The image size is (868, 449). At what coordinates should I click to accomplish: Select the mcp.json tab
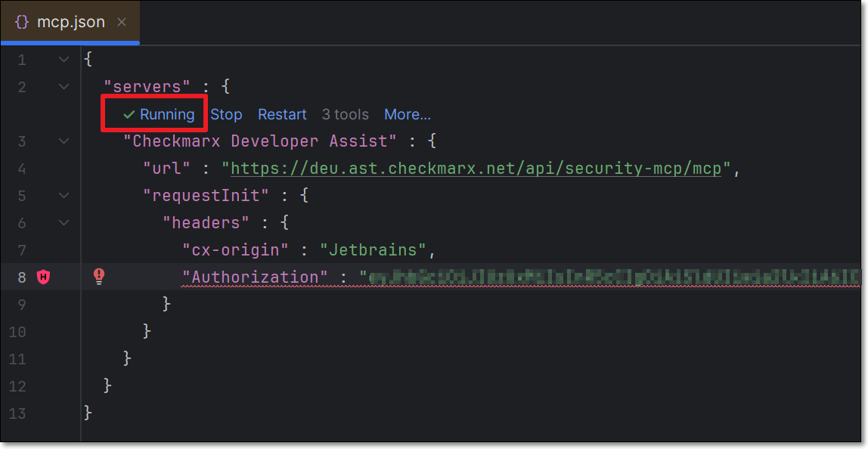(x=70, y=22)
